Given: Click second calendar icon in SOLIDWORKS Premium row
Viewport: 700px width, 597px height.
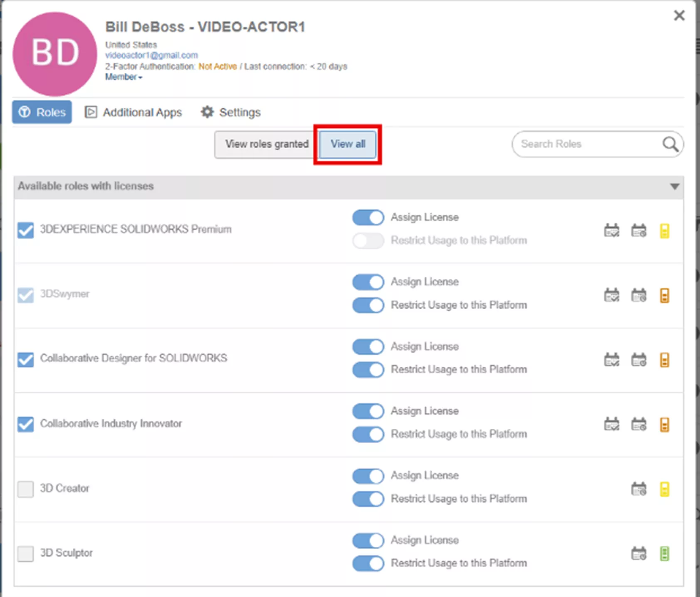Looking at the screenshot, I should [x=639, y=231].
